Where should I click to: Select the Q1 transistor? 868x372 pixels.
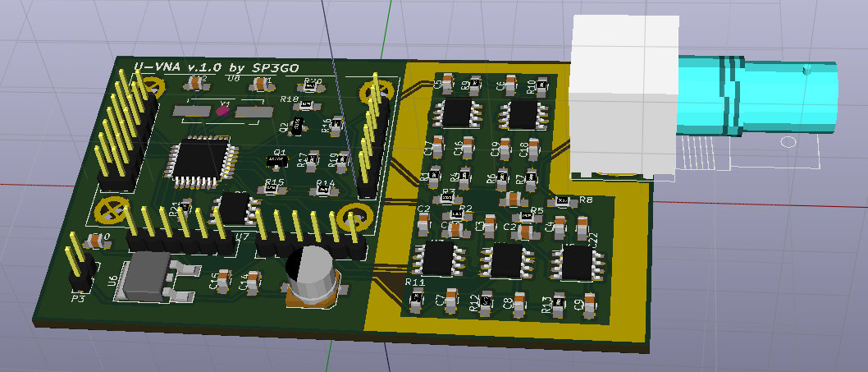pyautogui.click(x=276, y=159)
